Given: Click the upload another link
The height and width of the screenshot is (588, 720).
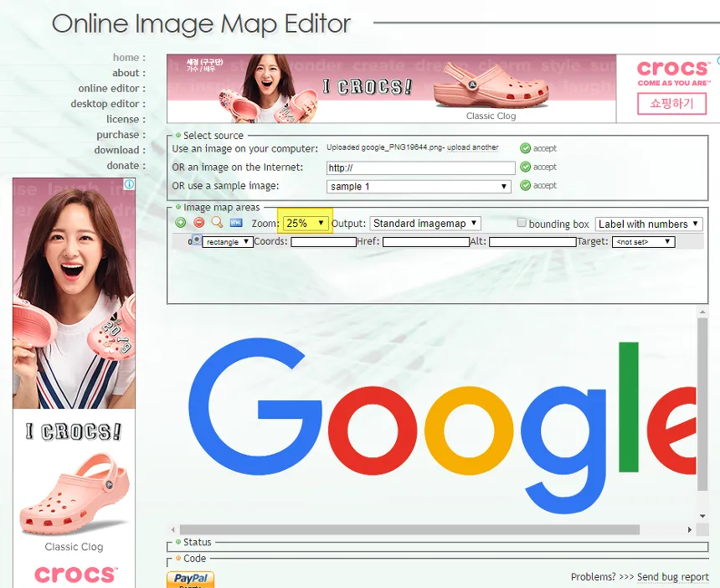Looking at the screenshot, I should tap(472, 147).
